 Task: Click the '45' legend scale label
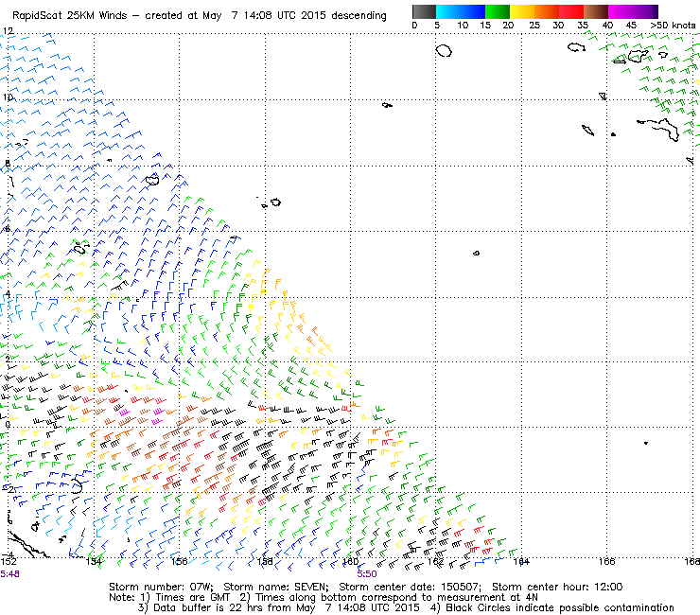click(x=631, y=25)
